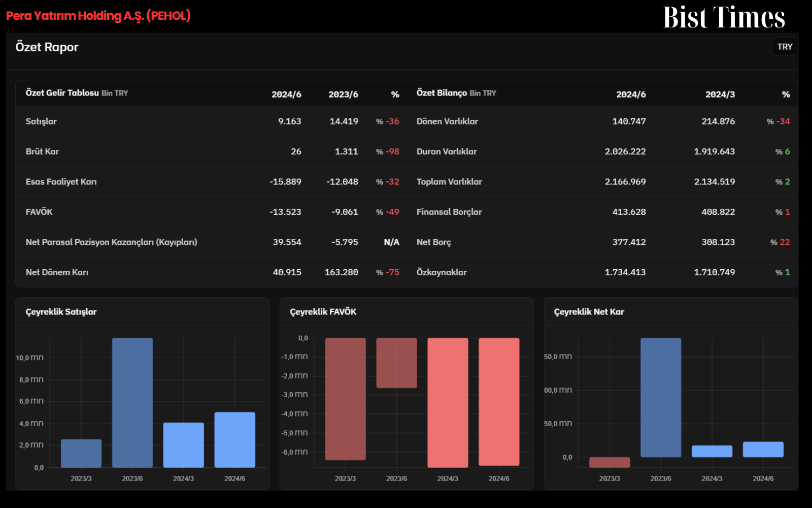Image resolution: width=812 pixels, height=508 pixels.
Task: Click the 2023/3 bar in Çeyreklik Satışlar chart
Action: [81, 453]
